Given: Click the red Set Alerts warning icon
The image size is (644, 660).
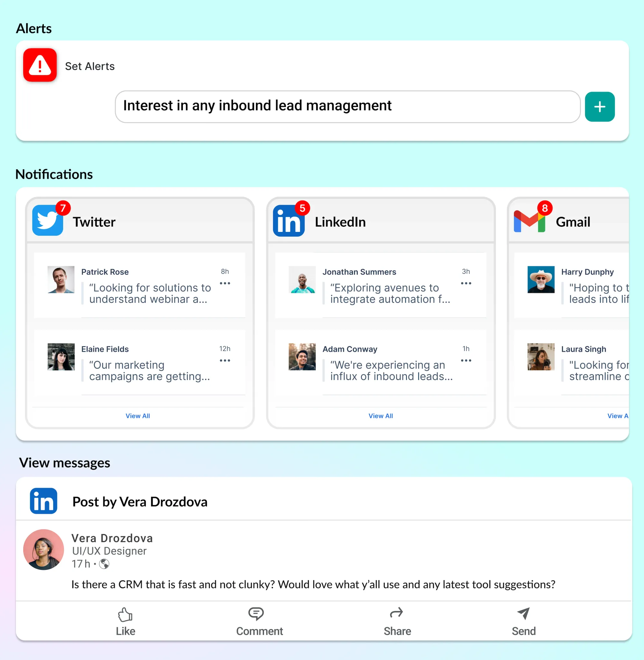Looking at the screenshot, I should pos(40,65).
